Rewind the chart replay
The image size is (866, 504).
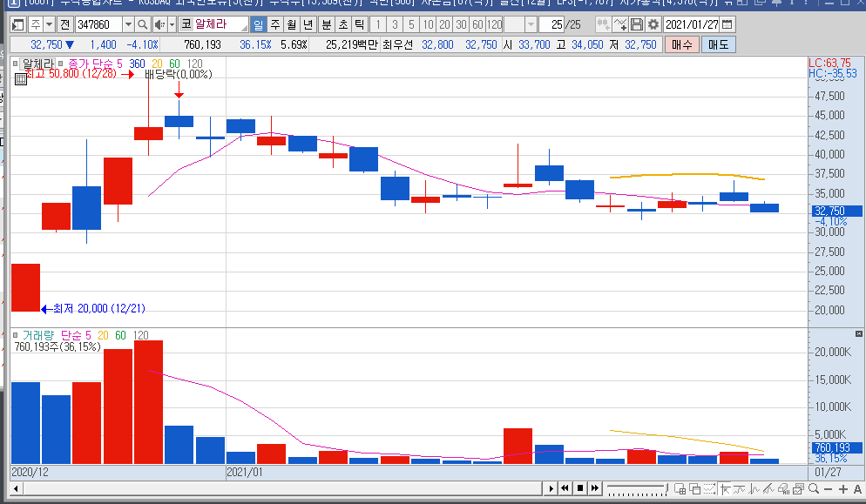(x=565, y=488)
